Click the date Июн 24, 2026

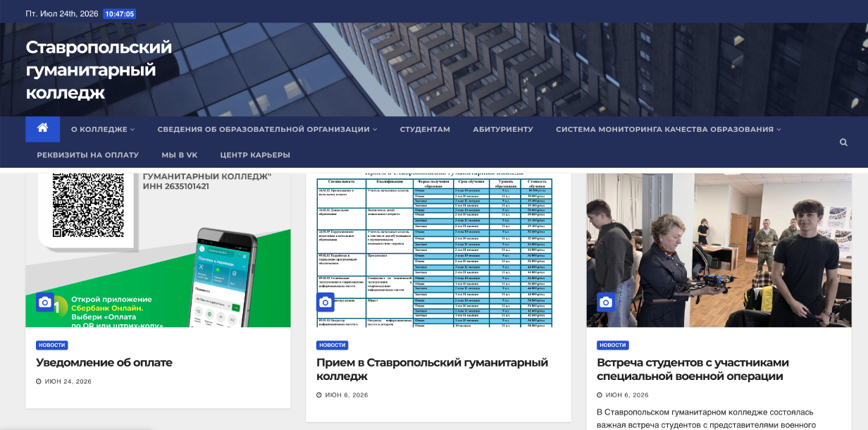pyautogui.click(x=68, y=381)
